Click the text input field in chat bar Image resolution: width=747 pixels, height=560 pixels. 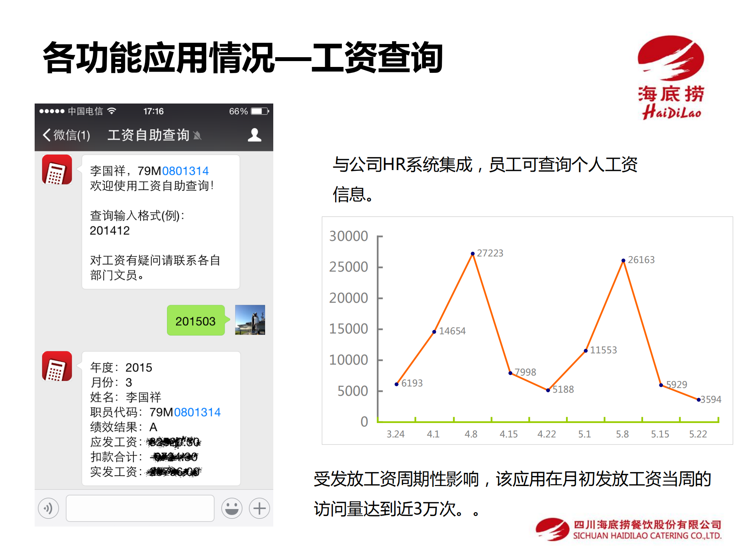click(x=139, y=508)
